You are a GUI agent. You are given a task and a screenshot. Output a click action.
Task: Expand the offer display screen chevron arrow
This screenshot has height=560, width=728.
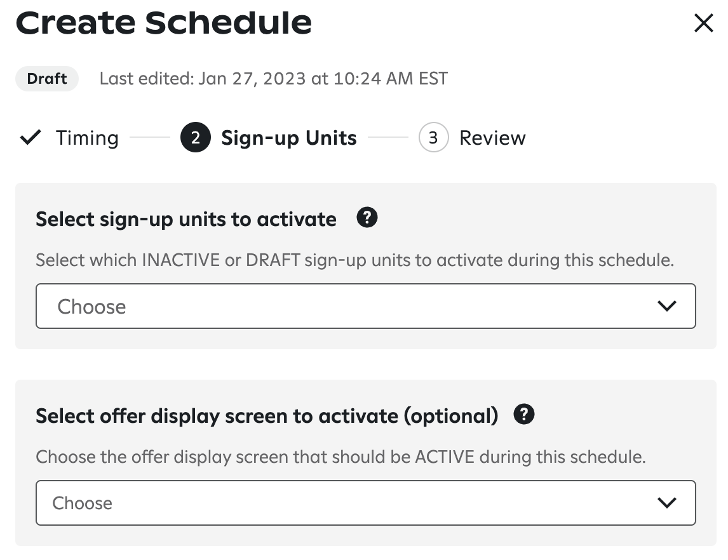tap(666, 503)
